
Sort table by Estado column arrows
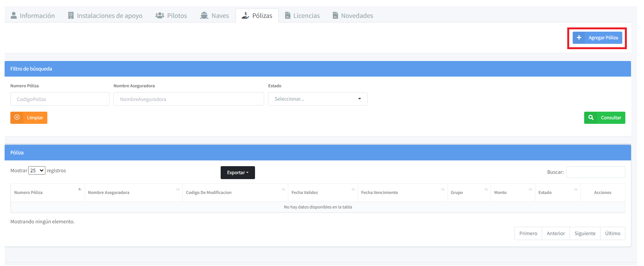(576, 189)
